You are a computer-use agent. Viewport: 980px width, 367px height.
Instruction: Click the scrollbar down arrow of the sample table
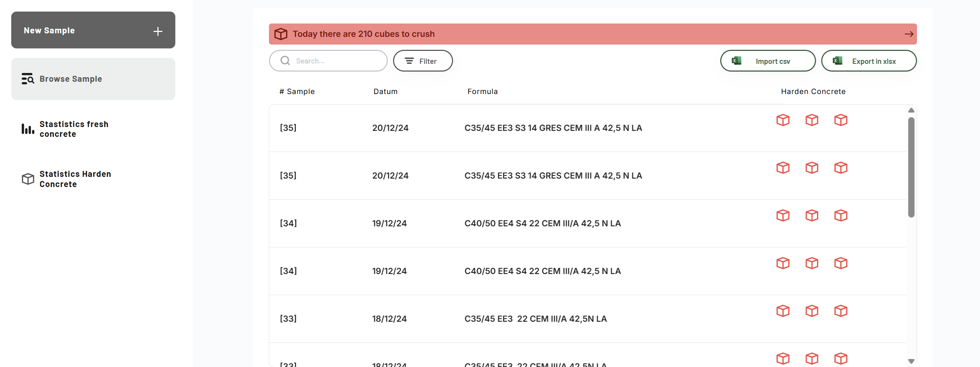tap(911, 361)
